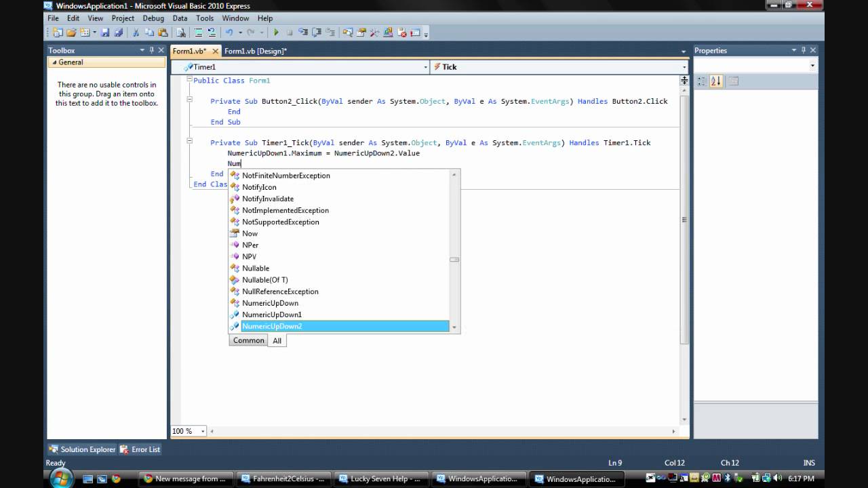Click the Copy toolbar icon
The width and height of the screenshot is (868, 488).
coord(149,33)
